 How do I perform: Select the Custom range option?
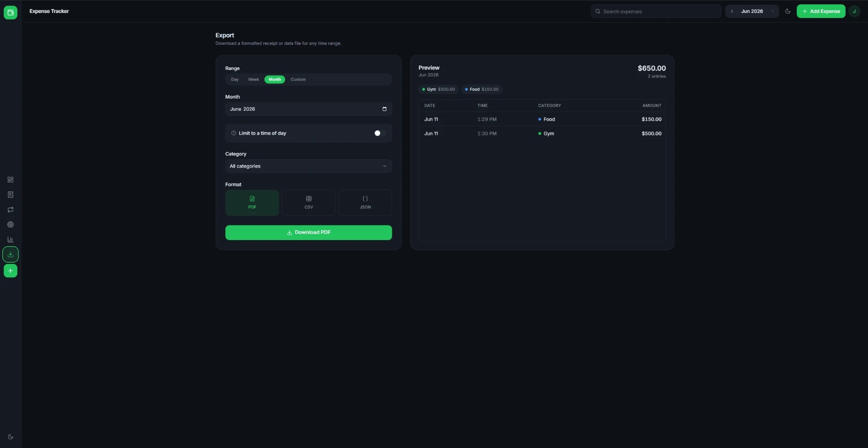point(298,79)
